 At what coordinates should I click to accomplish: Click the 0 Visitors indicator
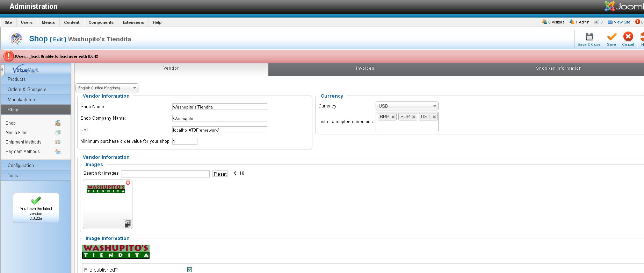point(553,22)
